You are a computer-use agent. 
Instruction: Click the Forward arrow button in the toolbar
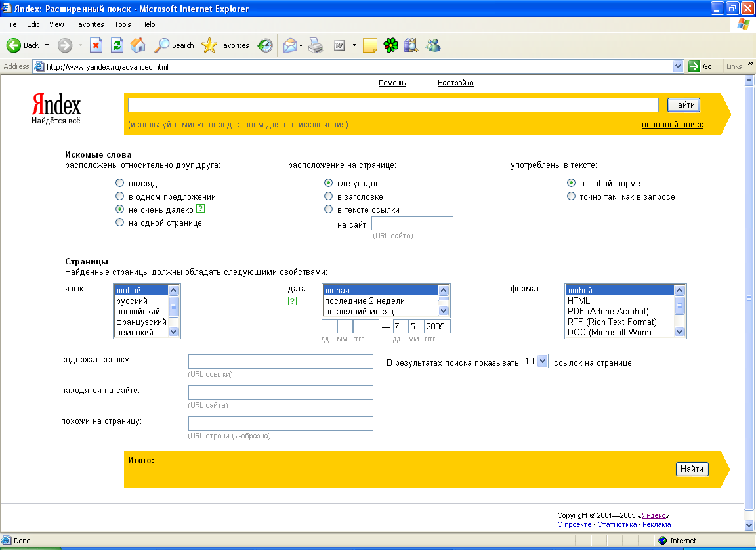click(64, 45)
